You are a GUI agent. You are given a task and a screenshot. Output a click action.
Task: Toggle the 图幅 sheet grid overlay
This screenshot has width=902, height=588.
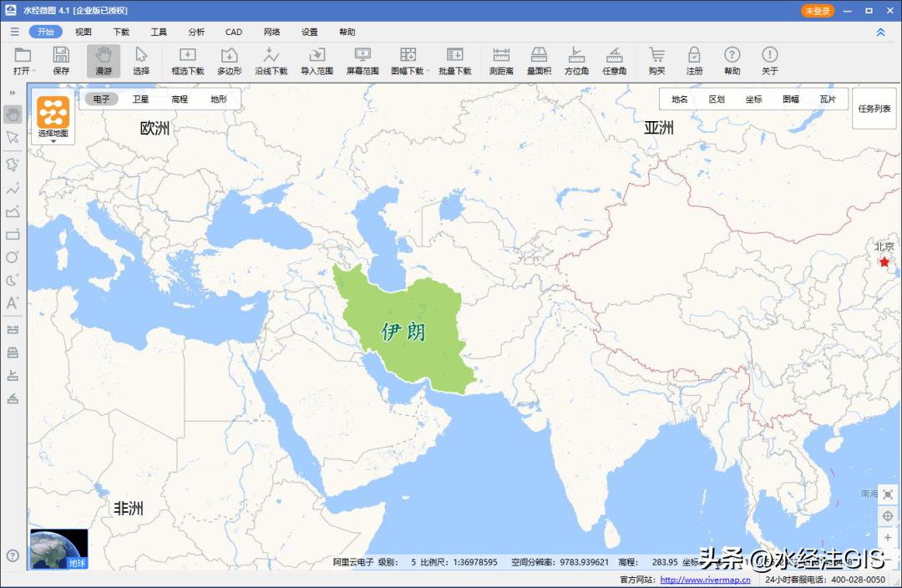pos(790,99)
